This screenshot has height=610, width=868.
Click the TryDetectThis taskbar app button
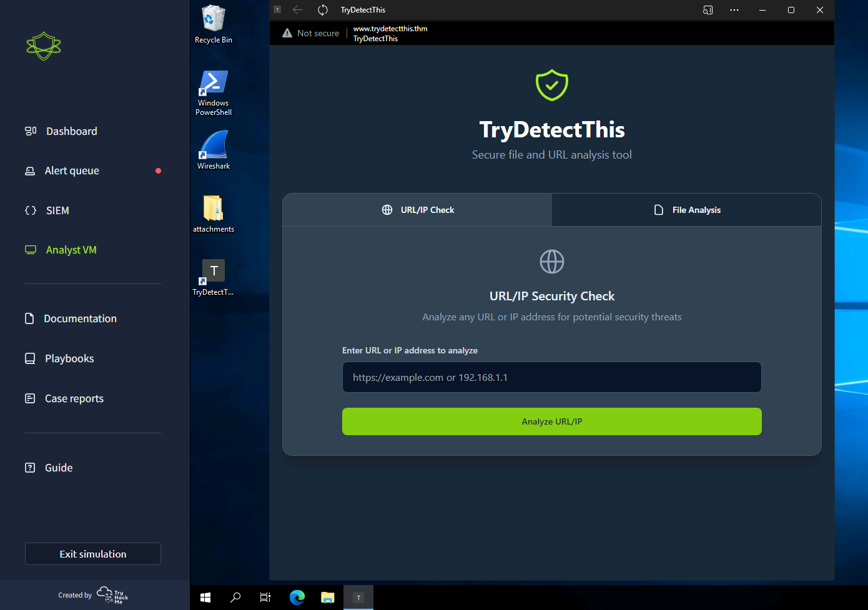click(358, 598)
